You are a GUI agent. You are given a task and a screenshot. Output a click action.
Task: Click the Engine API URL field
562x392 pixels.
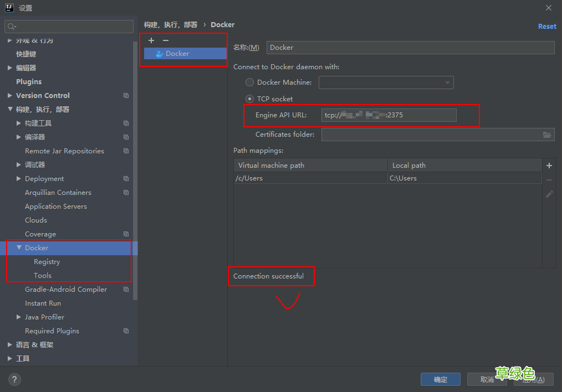pyautogui.click(x=389, y=115)
